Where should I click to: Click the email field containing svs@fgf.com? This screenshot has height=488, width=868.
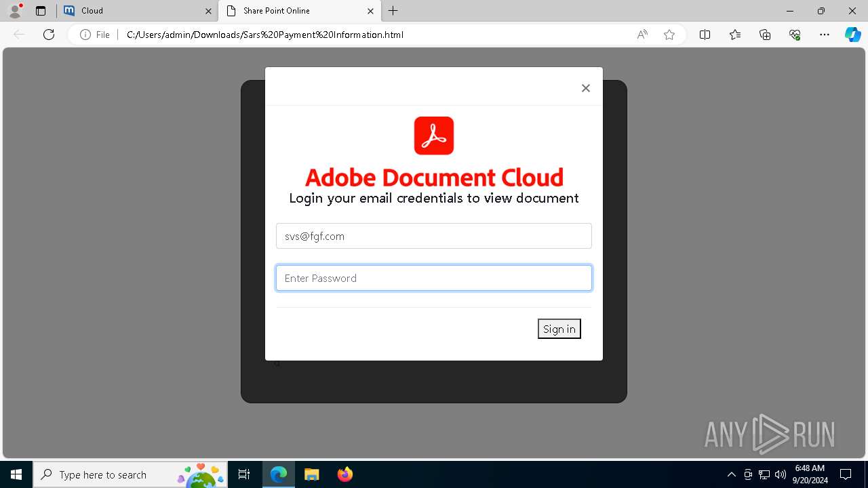[434, 236]
